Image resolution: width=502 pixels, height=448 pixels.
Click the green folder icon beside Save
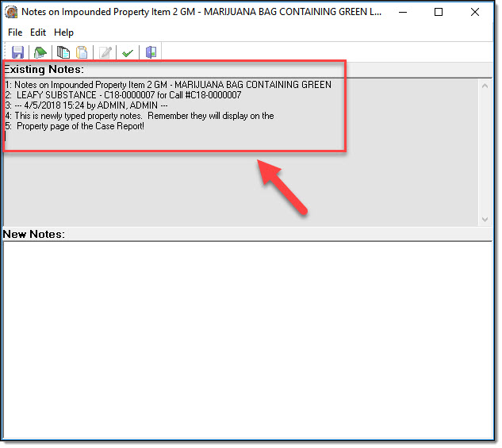coord(40,53)
